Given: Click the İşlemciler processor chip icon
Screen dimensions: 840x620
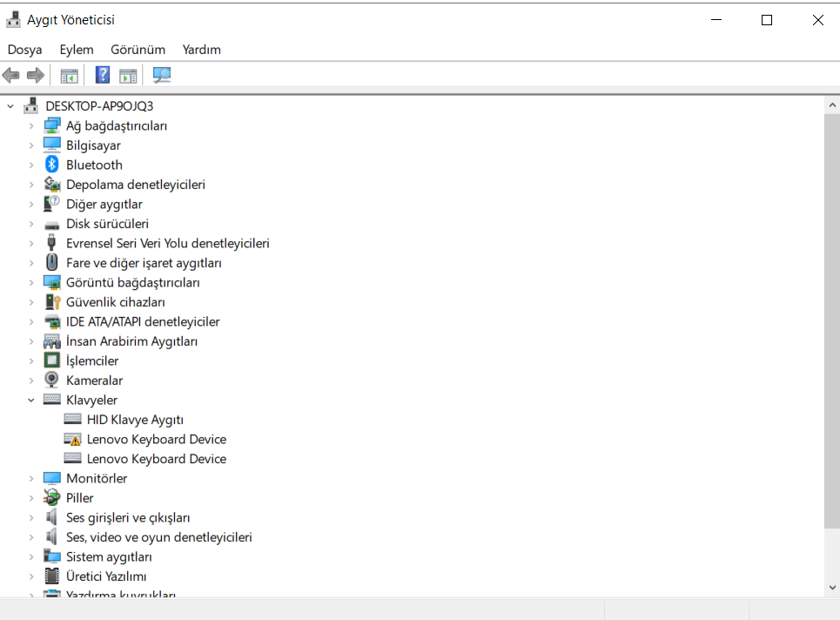Looking at the screenshot, I should (52, 361).
